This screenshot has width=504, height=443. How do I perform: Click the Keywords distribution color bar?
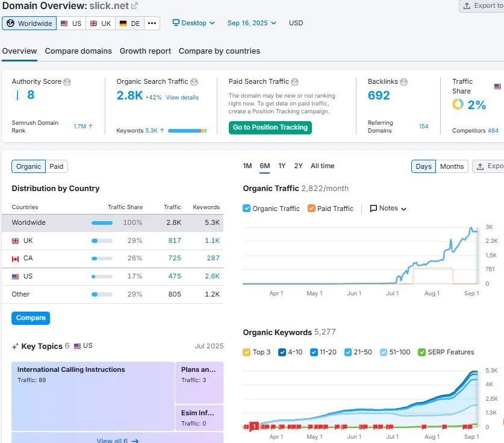187,131
